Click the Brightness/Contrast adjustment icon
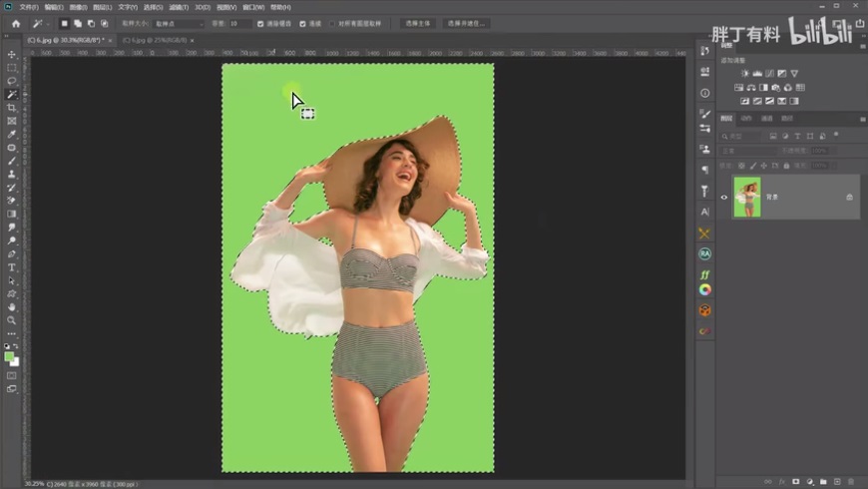 click(x=744, y=74)
